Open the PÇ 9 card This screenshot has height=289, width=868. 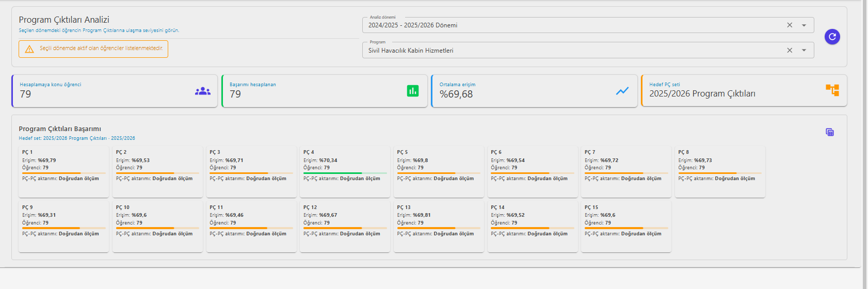pyautogui.click(x=63, y=227)
